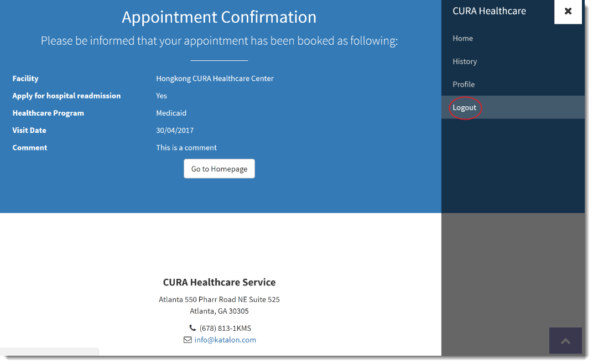Click the Appointment Confirmation heading
This screenshot has width=593, height=364.
(219, 17)
